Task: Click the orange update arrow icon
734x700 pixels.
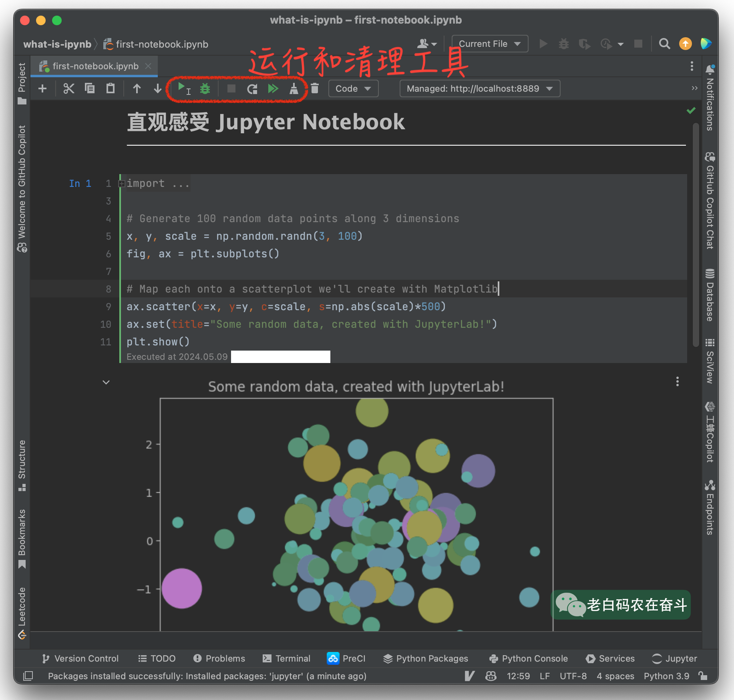Action: pos(686,44)
